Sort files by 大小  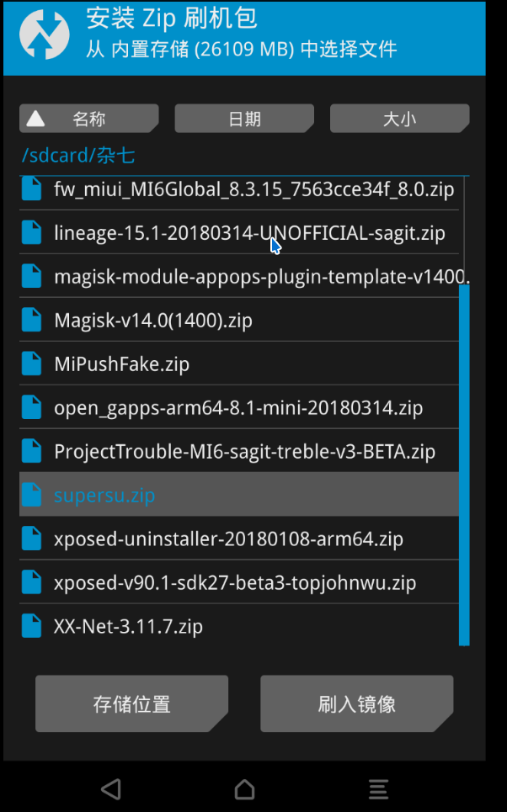(400, 119)
